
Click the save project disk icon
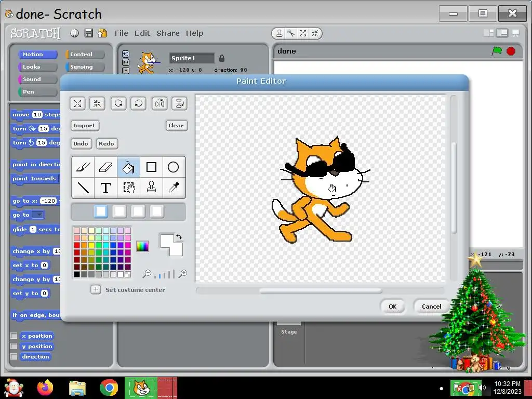[88, 33]
